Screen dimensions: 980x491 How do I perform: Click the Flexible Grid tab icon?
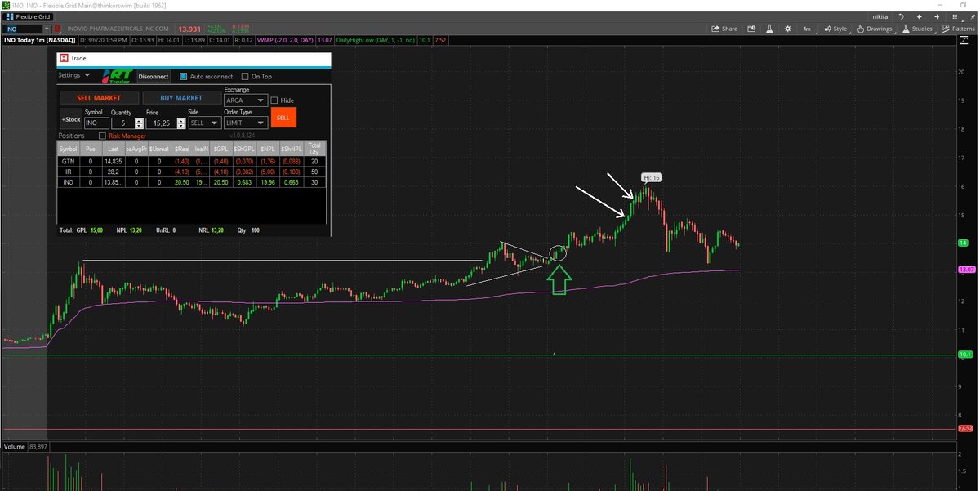click(x=10, y=16)
